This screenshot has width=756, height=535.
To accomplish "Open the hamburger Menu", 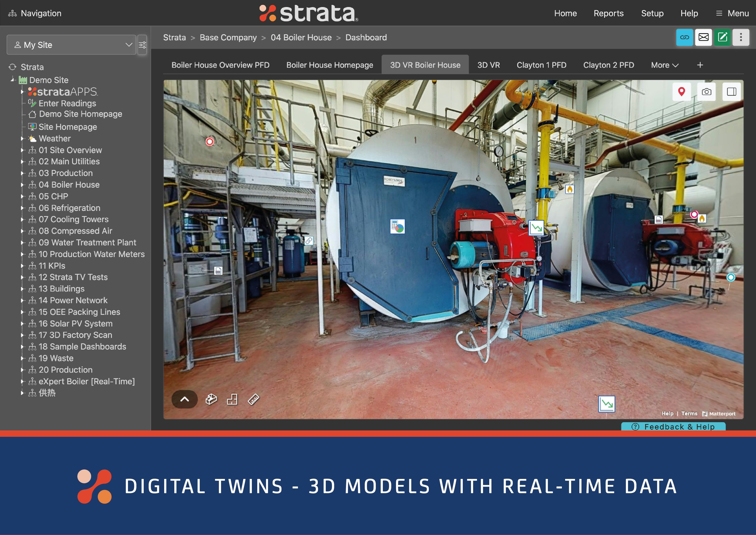I will (x=732, y=13).
